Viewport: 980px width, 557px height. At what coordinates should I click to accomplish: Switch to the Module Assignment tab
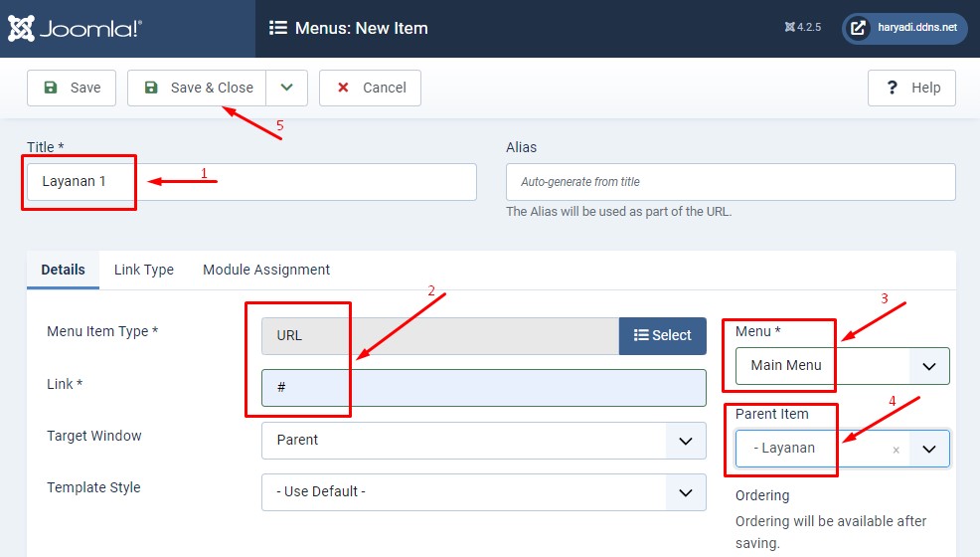(266, 270)
